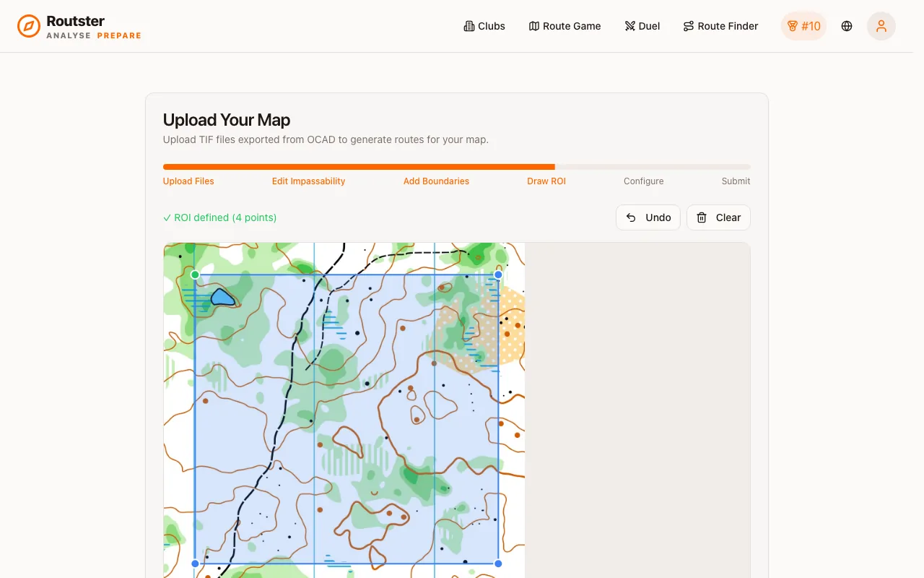Undo the last ROI point
924x578 pixels.
[x=648, y=217]
